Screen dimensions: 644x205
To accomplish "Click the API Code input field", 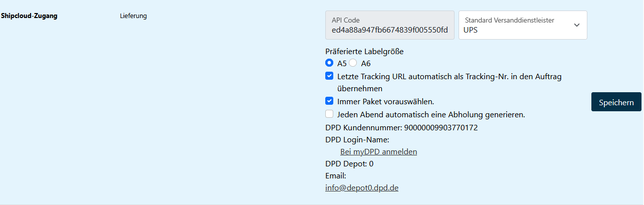I will click(x=389, y=26).
